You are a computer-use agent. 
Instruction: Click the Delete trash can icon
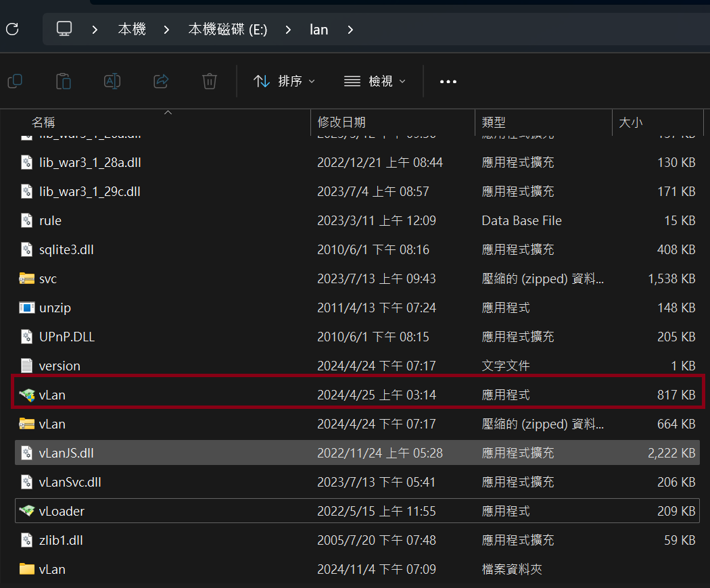pyautogui.click(x=210, y=81)
